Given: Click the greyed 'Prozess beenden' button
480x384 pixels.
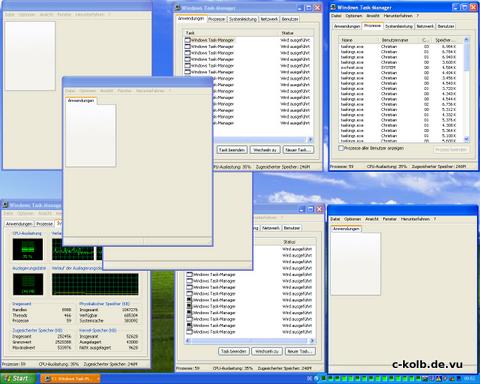Looking at the screenshot, I should pos(451,150).
